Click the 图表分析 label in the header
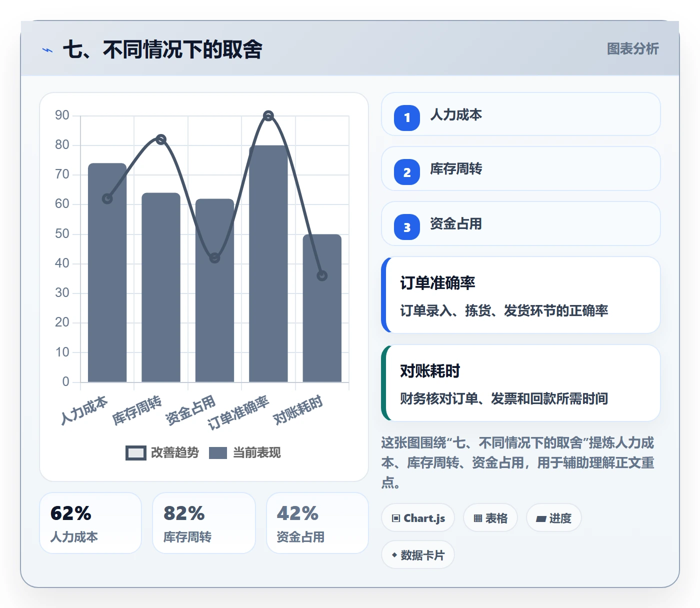The width and height of the screenshot is (700, 608). (x=632, y=48)
